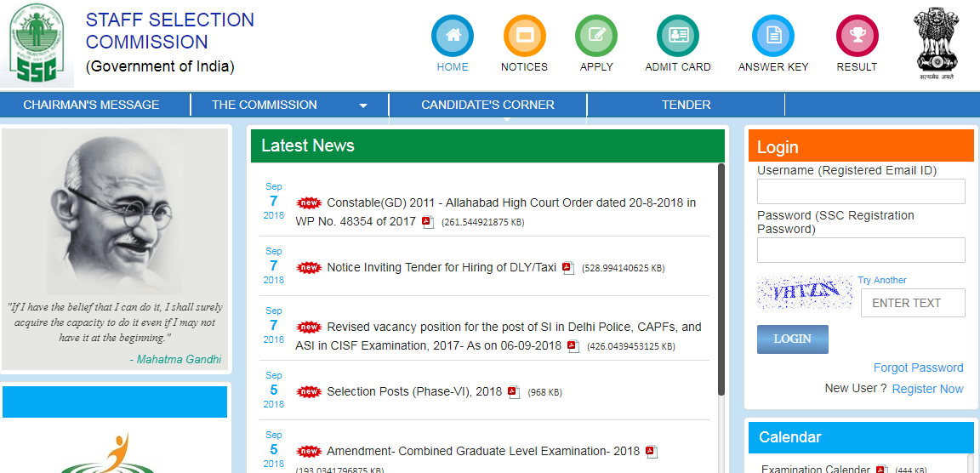The width and height of the screenshot is (980, 473).
Task: Open Revised vacancy position for SI news
Action: click(x=499, y=336)
